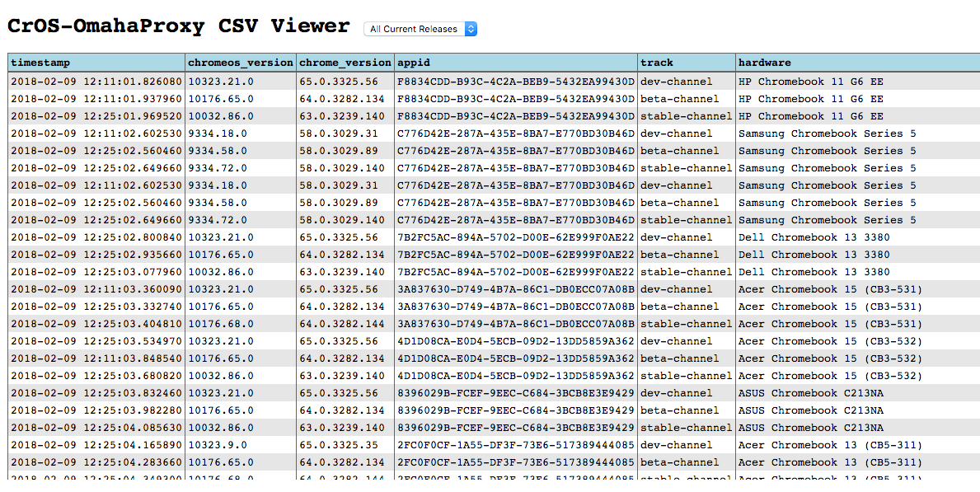This screenshot has width=980, height=492.
Task: Click chrome version 64.0.3282.134 for HP beta-channel
Action: (x=342, y=99)
